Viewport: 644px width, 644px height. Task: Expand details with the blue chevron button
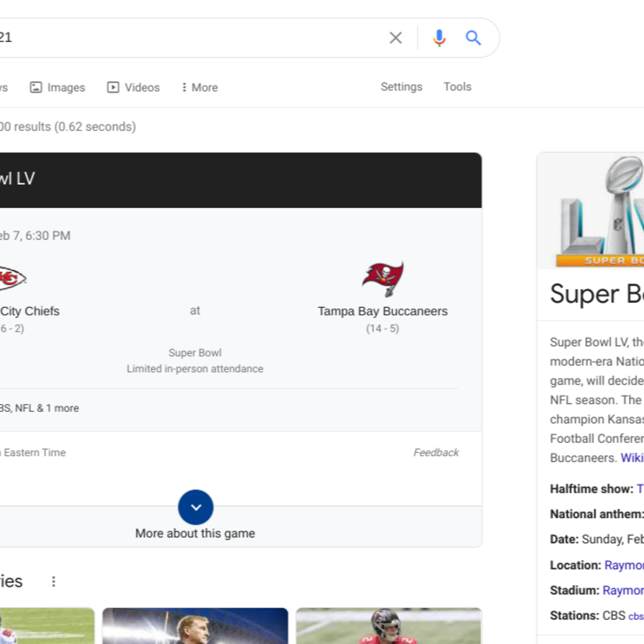pos(196,507)
